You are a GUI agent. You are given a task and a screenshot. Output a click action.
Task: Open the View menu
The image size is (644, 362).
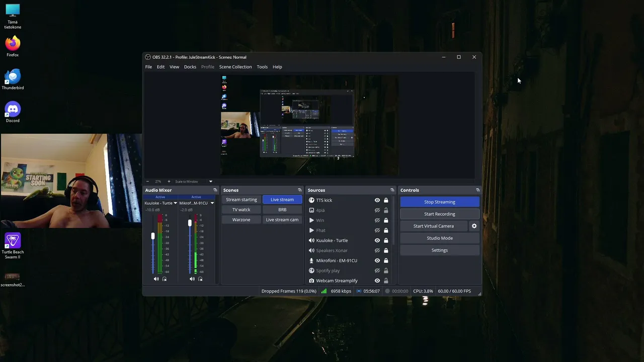(174, 67)
